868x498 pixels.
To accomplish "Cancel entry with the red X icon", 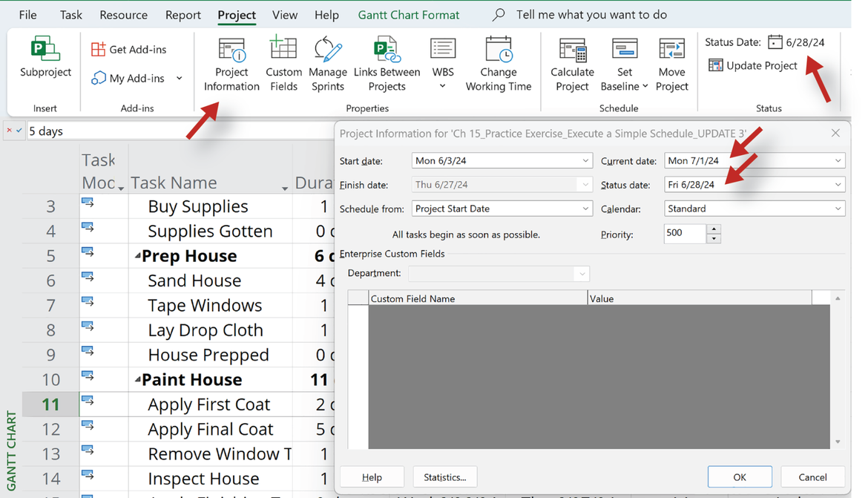I will coord(9,131).
